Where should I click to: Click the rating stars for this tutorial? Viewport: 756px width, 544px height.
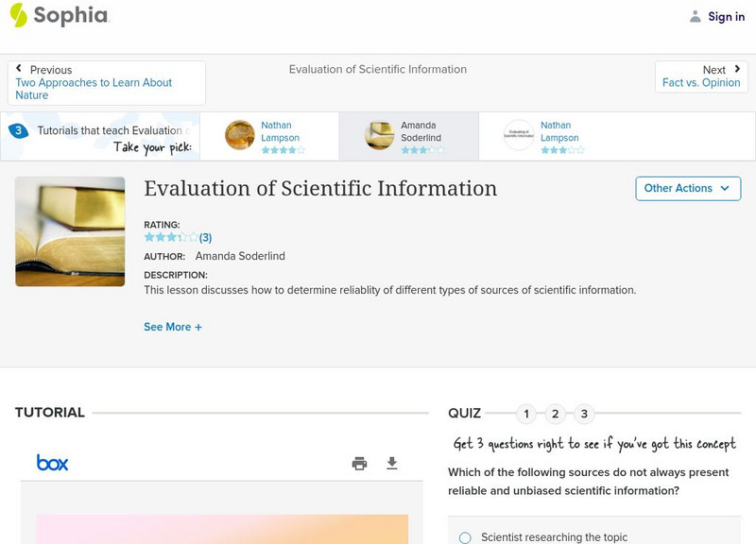pyautogui.click(x=171, y=238)
